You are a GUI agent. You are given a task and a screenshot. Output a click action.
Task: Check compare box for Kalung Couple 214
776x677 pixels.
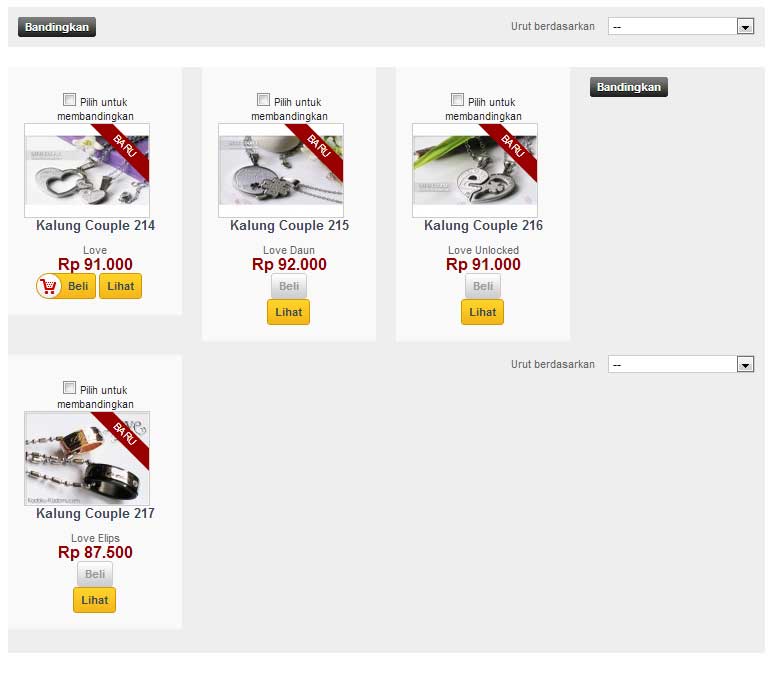click(69, 99)
